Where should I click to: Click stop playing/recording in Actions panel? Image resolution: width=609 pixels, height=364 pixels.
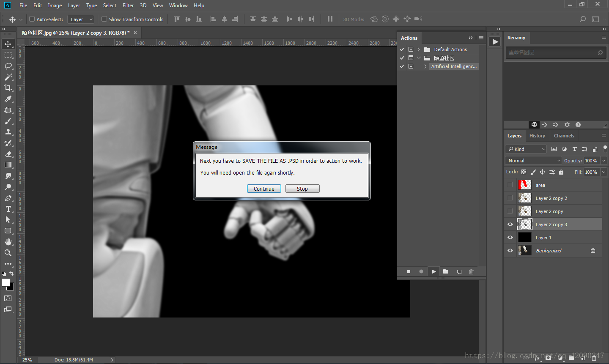(x=409, y=272)
